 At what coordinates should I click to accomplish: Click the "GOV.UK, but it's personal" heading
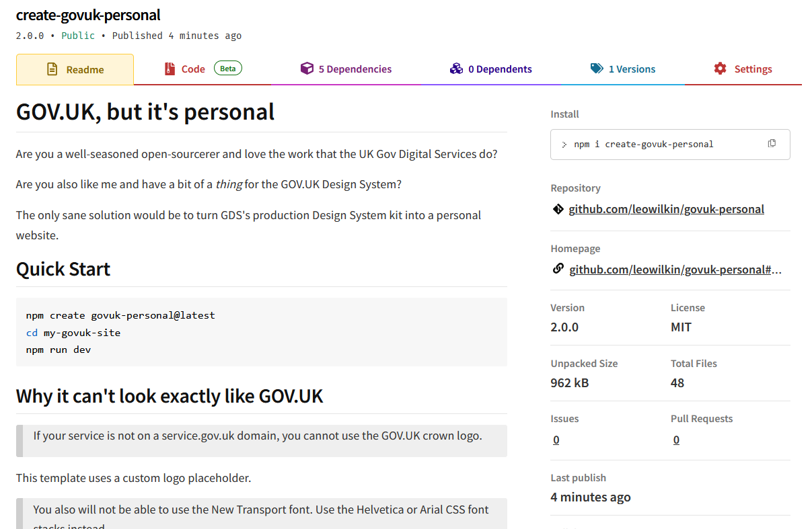[145, 112]
